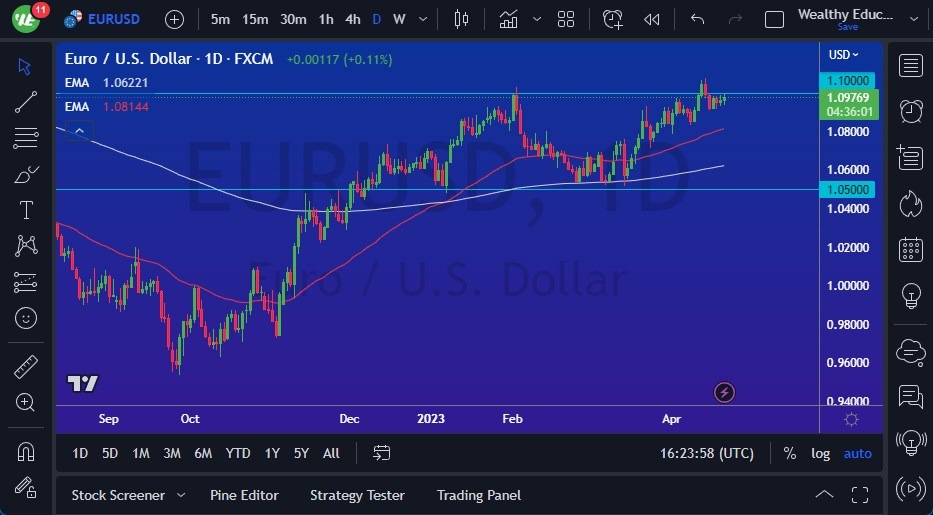Switch to the 4h timeframe
This screenshot has width=933, height=515.
pyautogui.click(x=352, y=19)
